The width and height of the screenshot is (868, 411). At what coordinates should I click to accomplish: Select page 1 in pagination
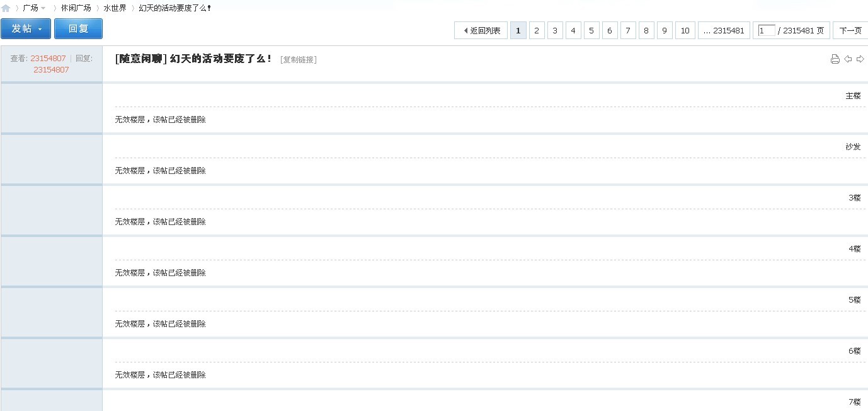(x=518, y=30)
